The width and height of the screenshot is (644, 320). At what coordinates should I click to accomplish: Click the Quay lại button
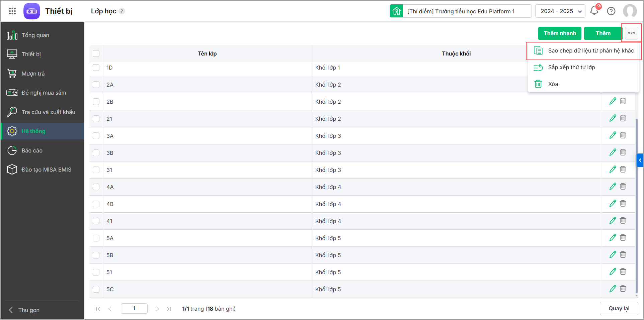tap(619, 309)
